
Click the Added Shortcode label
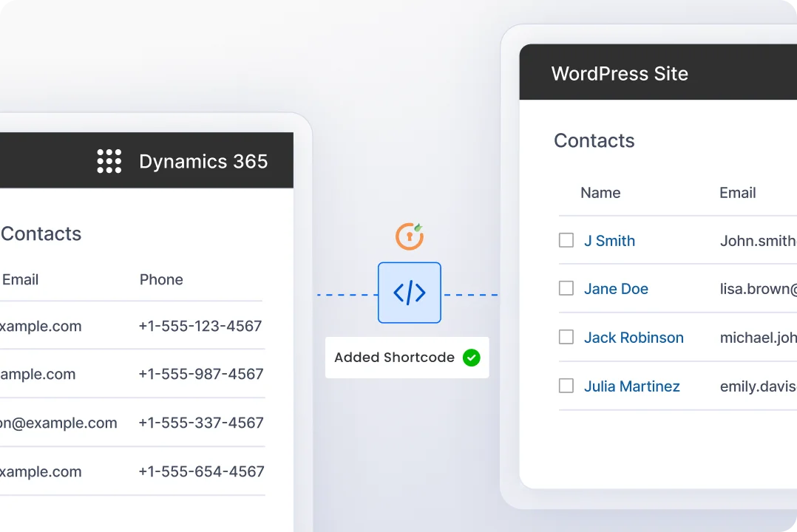tap(394, 358)
